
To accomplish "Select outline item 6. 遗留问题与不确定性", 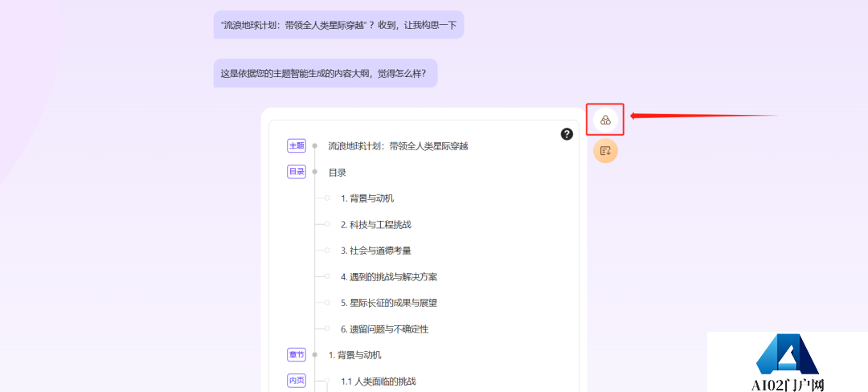I will click(x=384, y=329).
